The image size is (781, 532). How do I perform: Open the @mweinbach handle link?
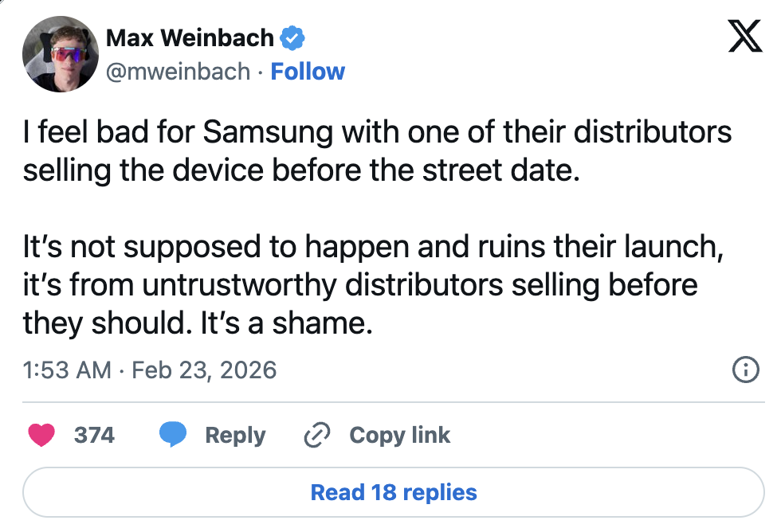(x=178, y=72)
